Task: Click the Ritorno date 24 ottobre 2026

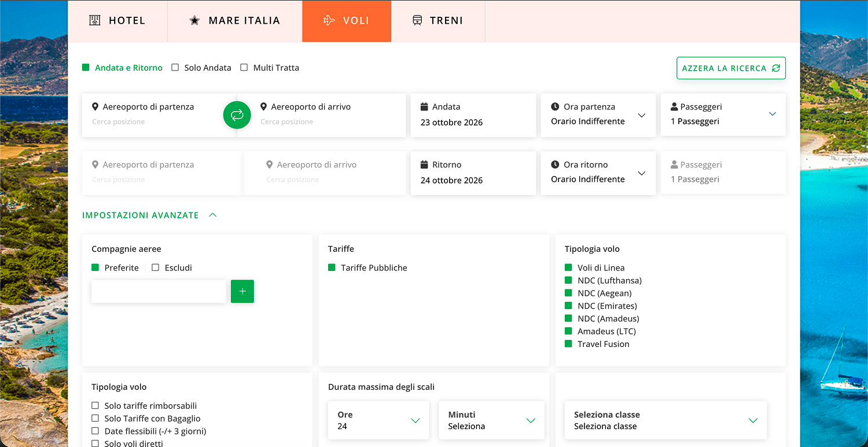Action: pyautogui.click(x=451, y=180)
